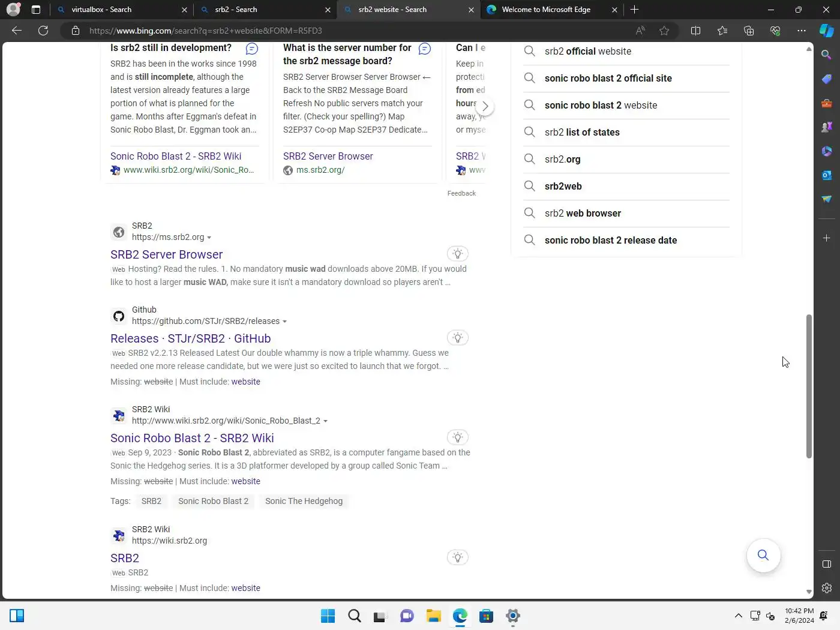Image resolution: width=840 pixels, height=630 pixels.
Task: Open 'Sonic Robo Blast 2 - SRB2 Wiki' result title
Action: pyautogui.click(x=192, y=438)
